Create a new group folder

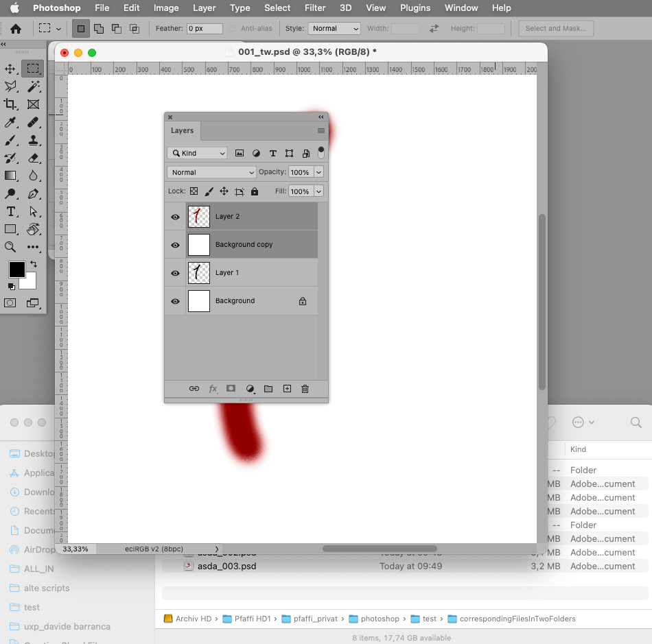(x=268, y=388)
